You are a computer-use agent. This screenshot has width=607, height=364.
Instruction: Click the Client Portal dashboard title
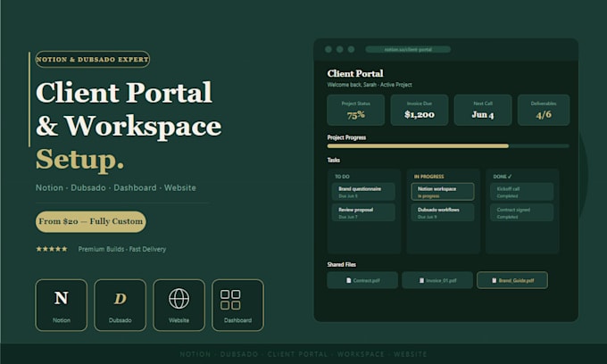(355, 73)
